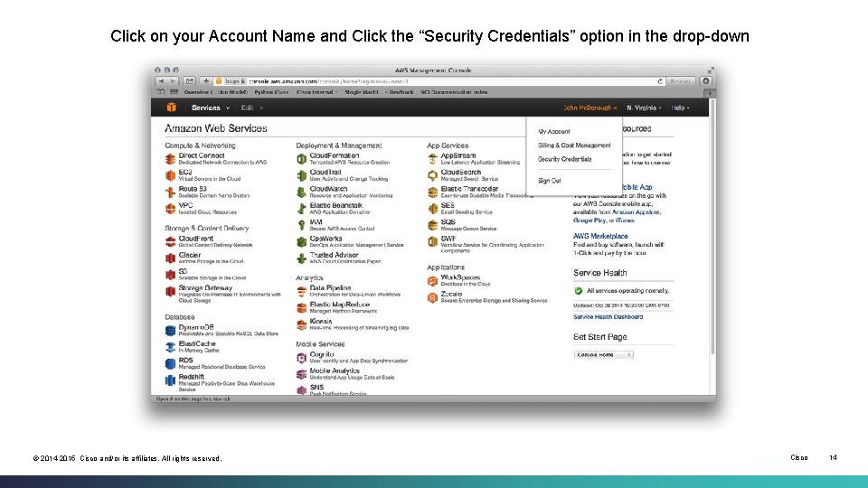This screenshot has width=868, height=488.
Task: Open the SWF service icon
Action: (x=433, y=242)
